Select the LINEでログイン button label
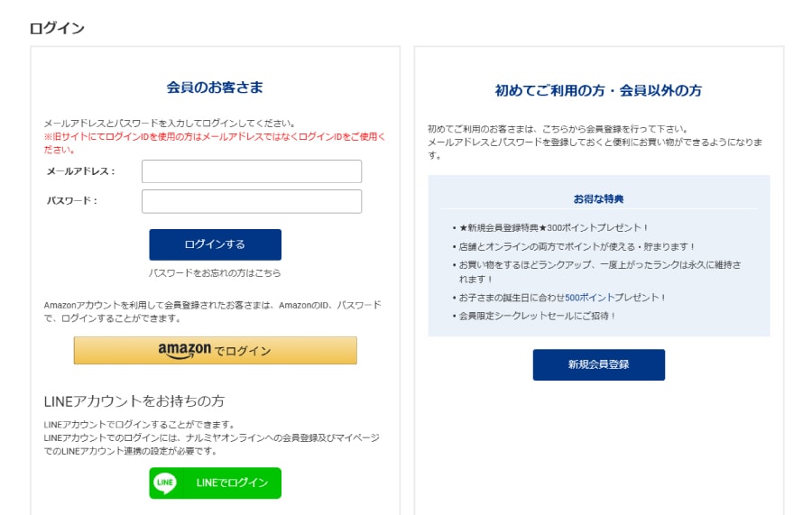 click(232, 483)
